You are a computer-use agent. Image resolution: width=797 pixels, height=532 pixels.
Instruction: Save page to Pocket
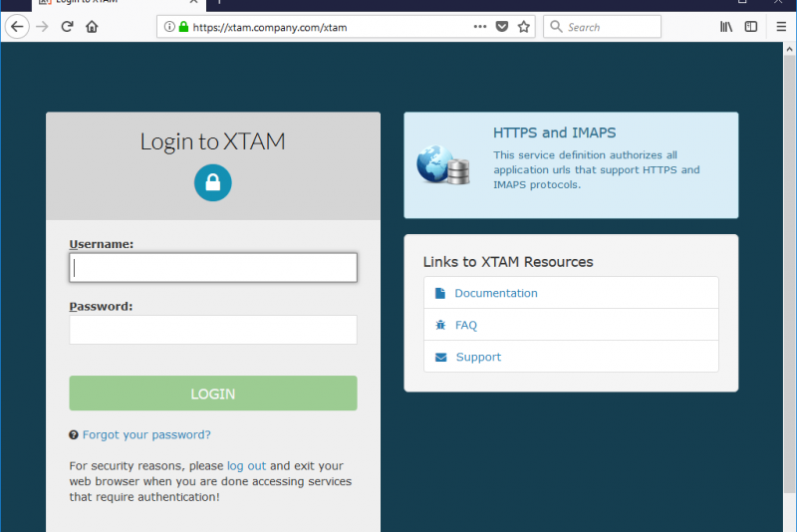pos(502,27)
